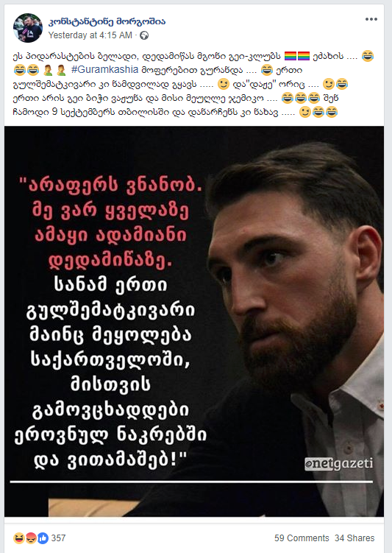Click the netgazeti watermark on the image

point(339,463)
